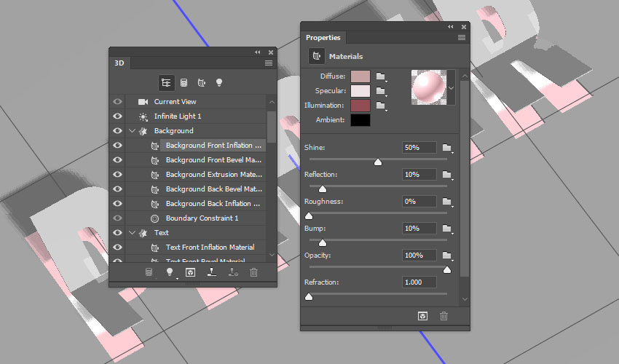The image size is (619, 364).
Task: Select Infinite Light 1 item
Action: pyautogui.click(x=196, y=116)
